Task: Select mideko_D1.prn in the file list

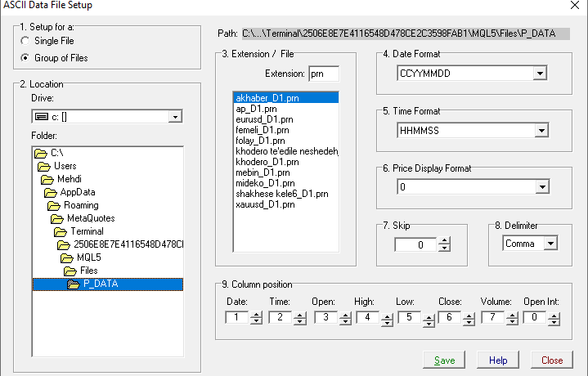Action: pos(285,183)
